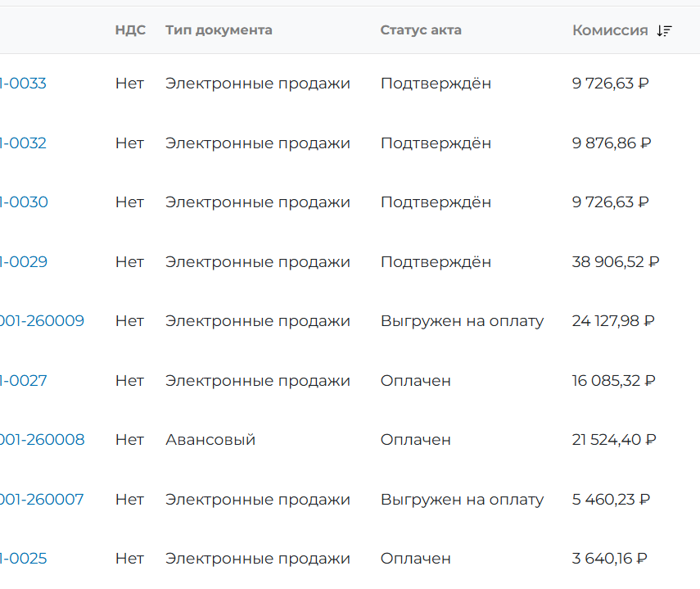700x589 pixels.
Task: Sort by Комиссия column header
Action: [610, 30]
